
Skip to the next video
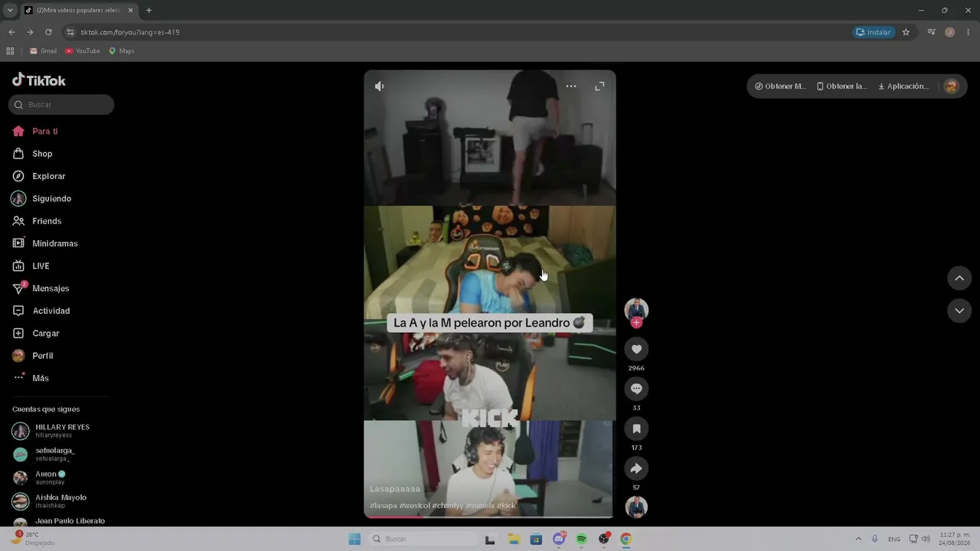(x=959, y=311)
